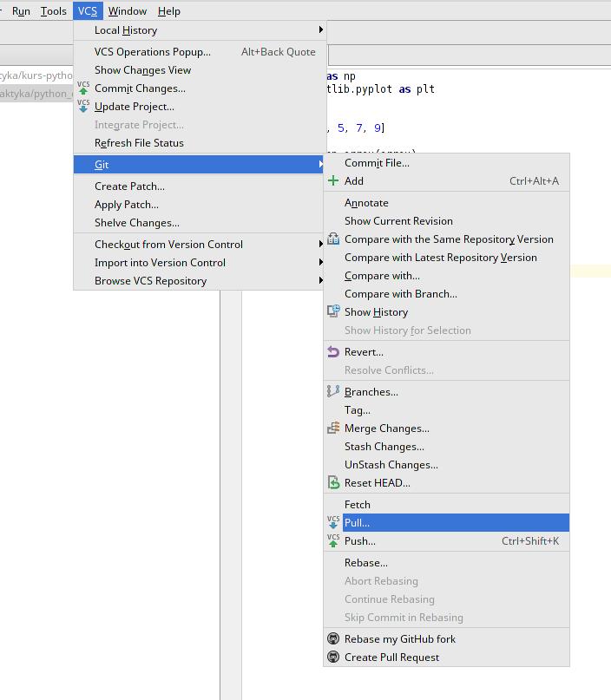611x700 pixels.
Task: Choose Rebase my GitHub fork
Action: [x=446, y=638]
